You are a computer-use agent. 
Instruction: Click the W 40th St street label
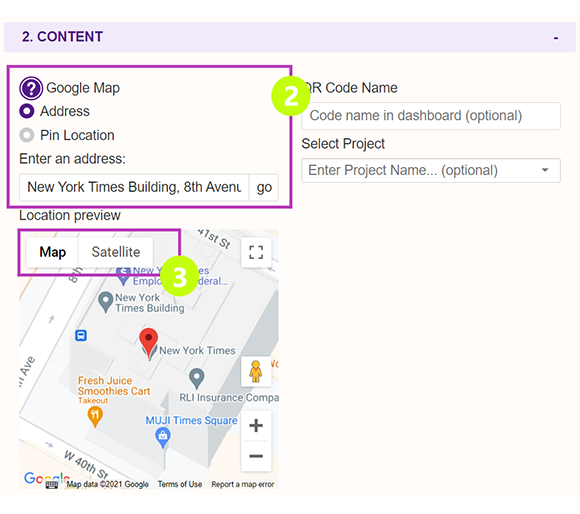[86, 464]
